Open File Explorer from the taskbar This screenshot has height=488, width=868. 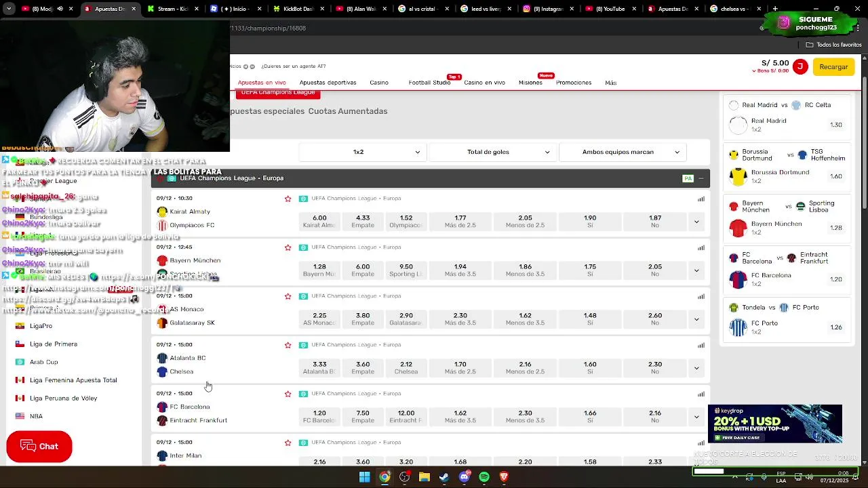click(425, 477)
